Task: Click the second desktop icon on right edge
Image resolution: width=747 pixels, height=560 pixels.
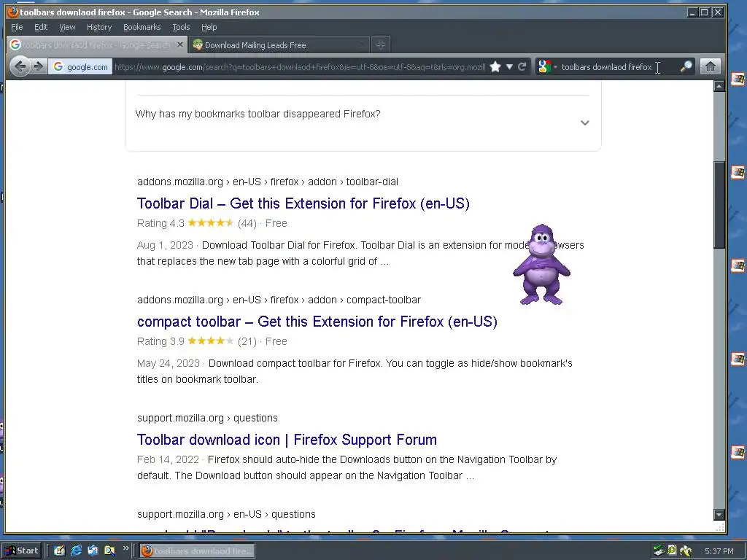Action: click(738, 172)
